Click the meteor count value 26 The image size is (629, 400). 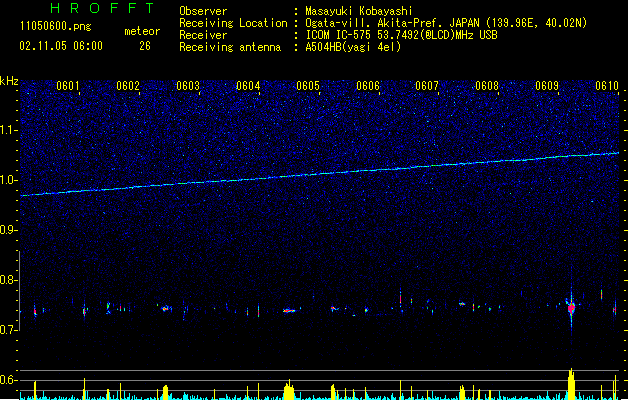tap(145, 46)
